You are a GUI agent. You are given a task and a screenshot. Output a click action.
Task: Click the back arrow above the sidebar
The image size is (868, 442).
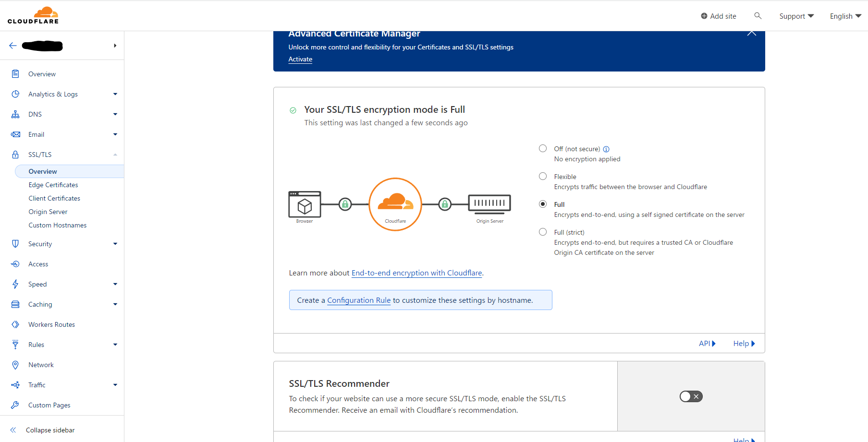click(13, 46)
